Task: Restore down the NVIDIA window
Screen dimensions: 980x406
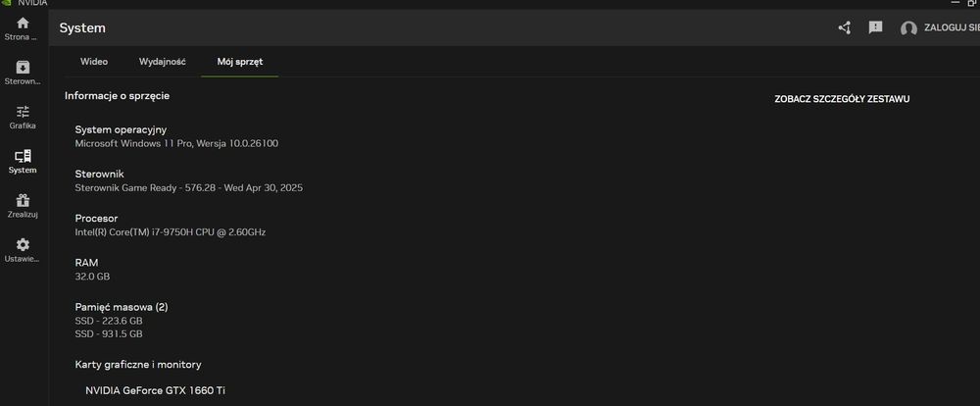Action: [x=972, y=3]
